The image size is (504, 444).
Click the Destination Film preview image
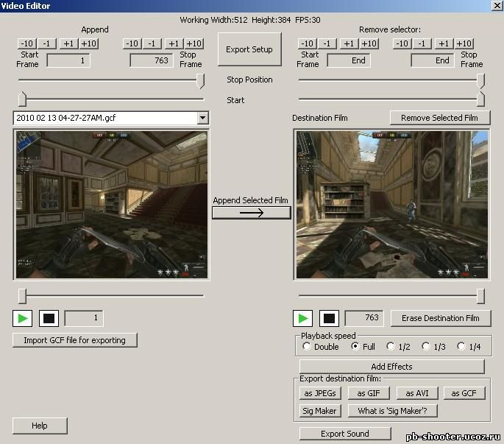pyautogui.click(x=392, y=205)
